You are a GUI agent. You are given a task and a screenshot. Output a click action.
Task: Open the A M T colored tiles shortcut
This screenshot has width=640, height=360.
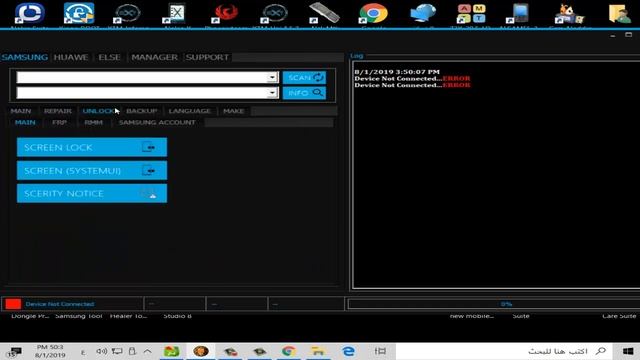(471, 13)
